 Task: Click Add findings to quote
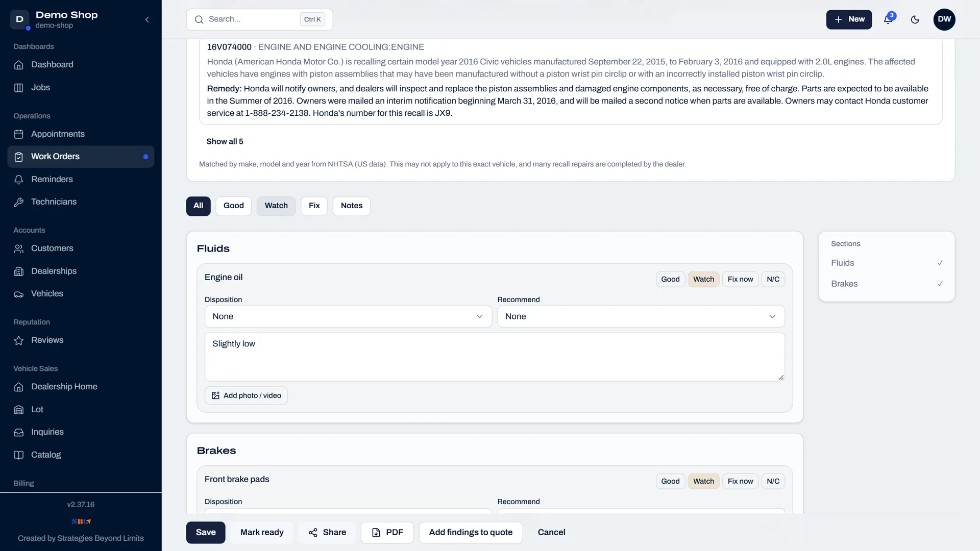click(x=471, y=532)
